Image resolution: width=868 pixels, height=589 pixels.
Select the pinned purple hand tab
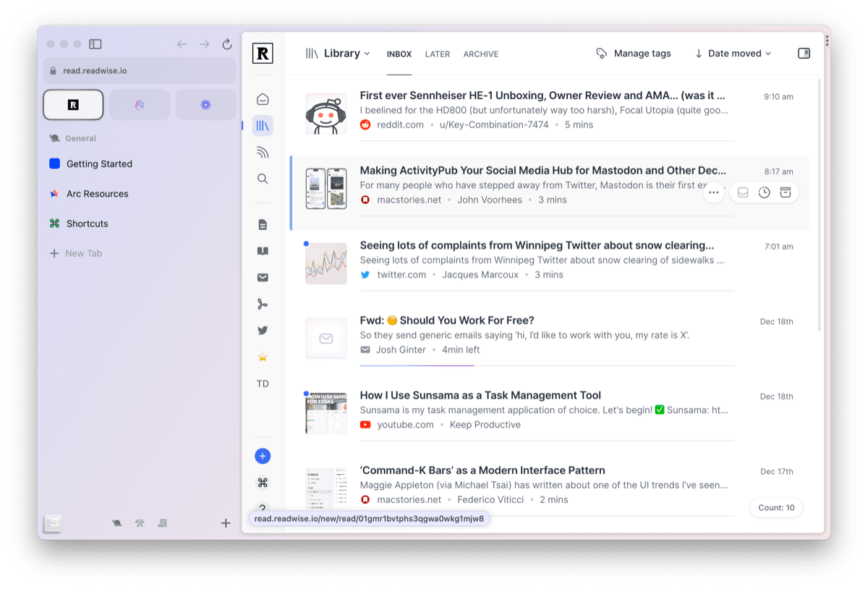[140, 105]
